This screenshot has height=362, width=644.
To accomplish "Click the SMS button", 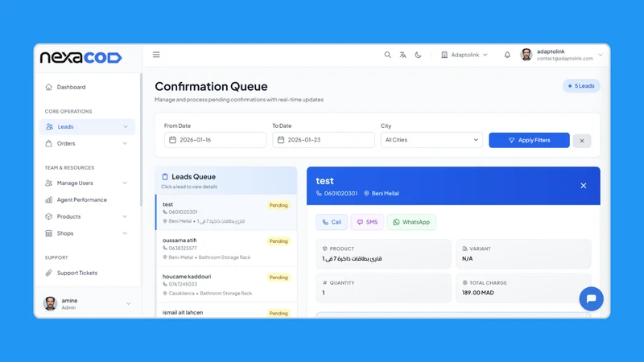I will 367,222.
